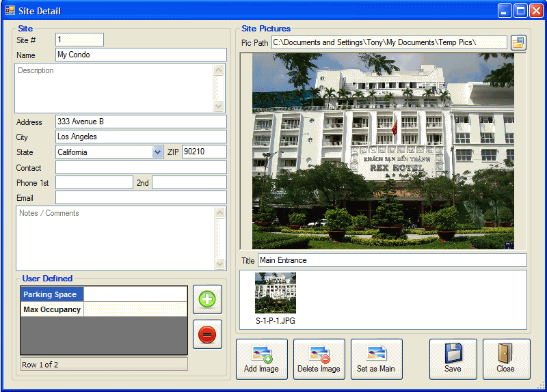Edit the Pic Path field
Image resolution: width=547 pixels, height=392 pixels.
(389, 42)
